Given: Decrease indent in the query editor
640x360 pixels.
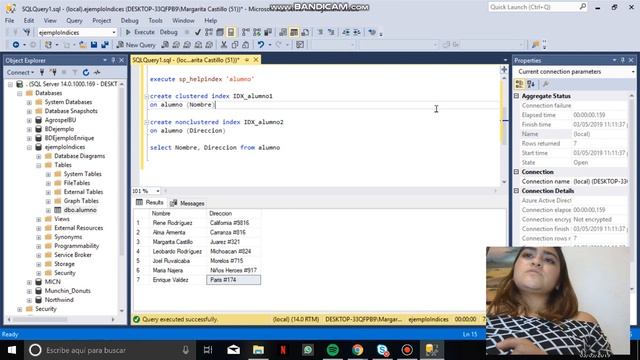Looking at the screenshot, I should coord(346,32).
